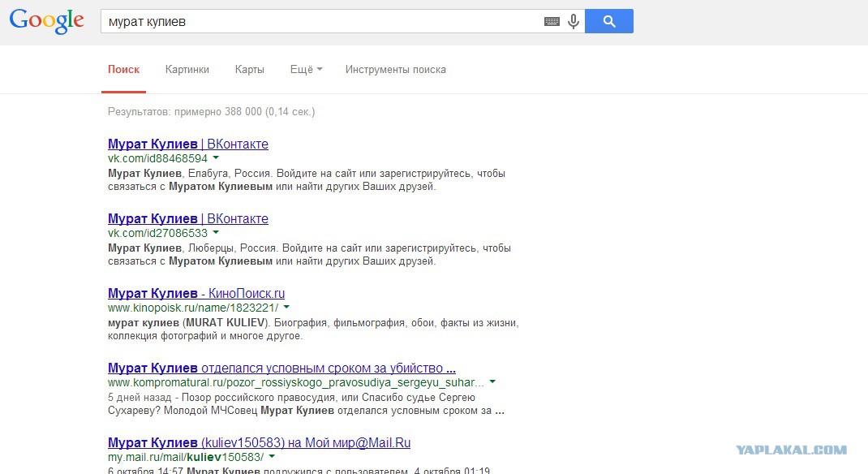The height and width of the screenshot is (474, 868).
Task: Open the on-screen keyboard icon
Action: pyautogui.click(x=552, y=22)
